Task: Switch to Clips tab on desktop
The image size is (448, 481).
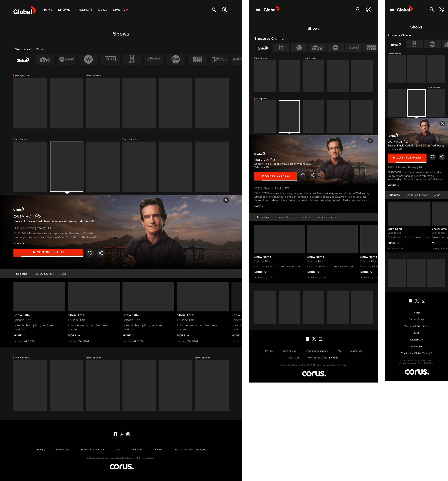Action: click(63, 274)
